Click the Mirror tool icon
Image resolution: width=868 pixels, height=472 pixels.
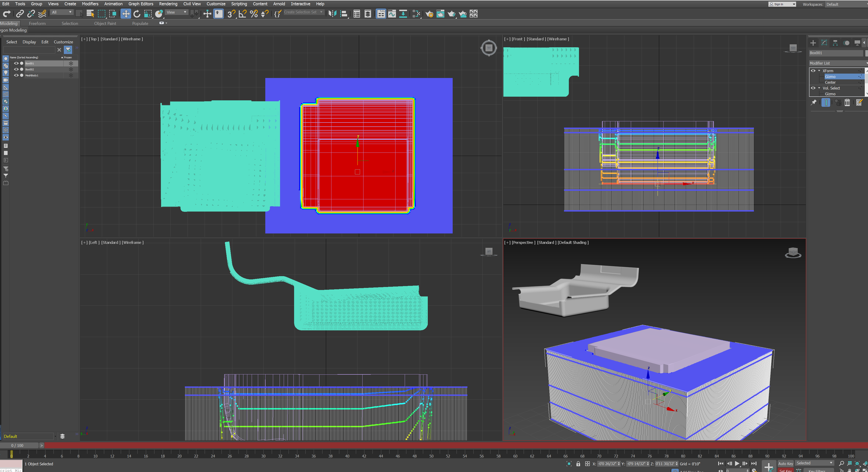click(x=332, y=13)
